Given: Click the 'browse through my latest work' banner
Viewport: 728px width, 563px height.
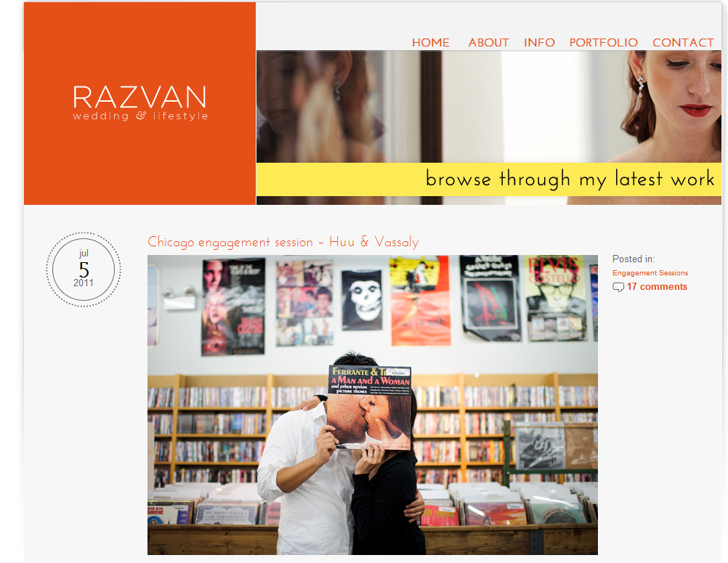Looking at the screenshot, I should coord(489,179).
